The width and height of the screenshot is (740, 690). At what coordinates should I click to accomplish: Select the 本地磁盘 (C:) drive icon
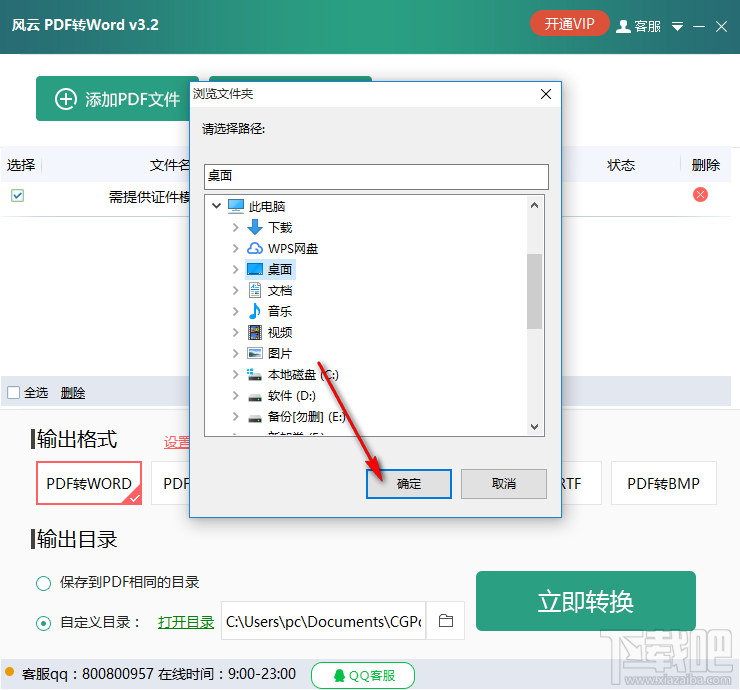click(255, 375)
